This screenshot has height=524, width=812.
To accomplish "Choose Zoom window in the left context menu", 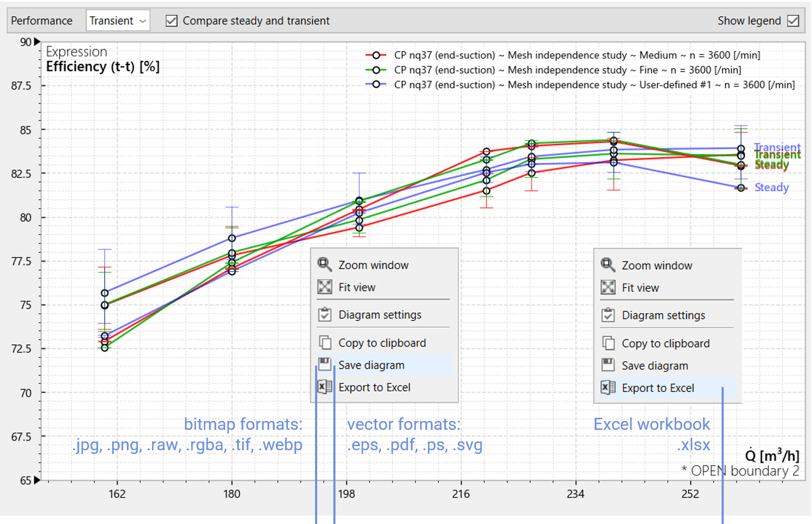I will pos(385,265).
